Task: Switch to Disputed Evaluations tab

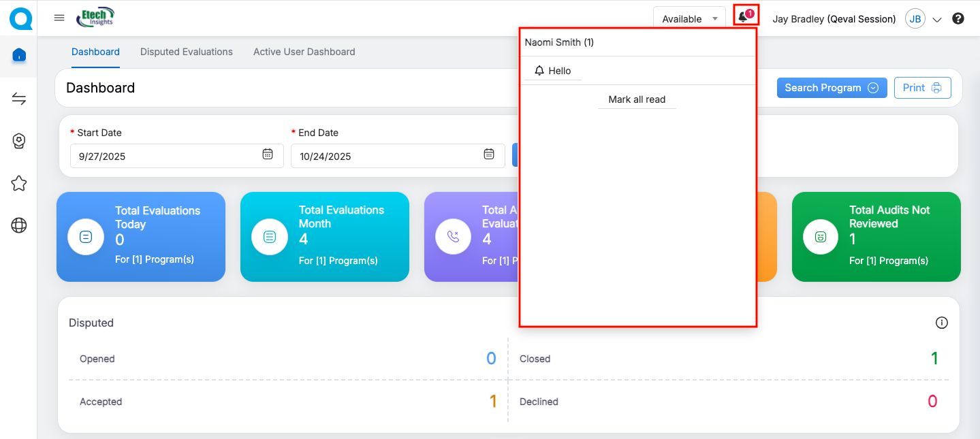Action: [187, 52]
